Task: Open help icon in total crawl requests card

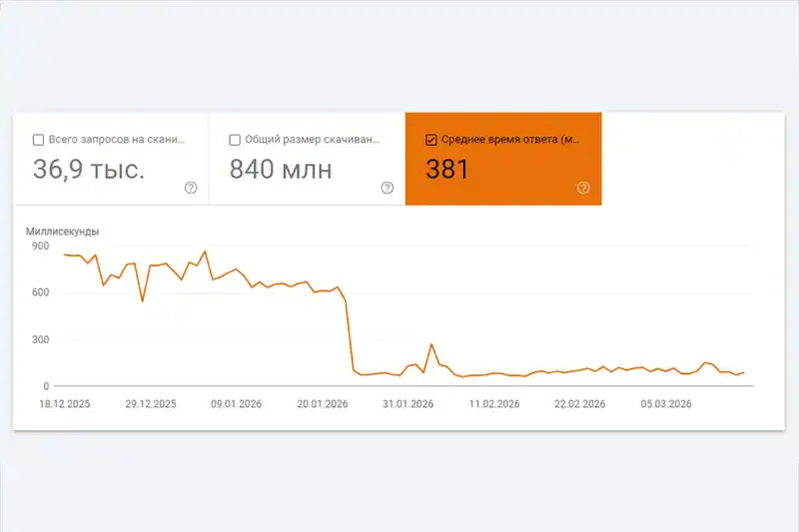Action: point(191,188)
